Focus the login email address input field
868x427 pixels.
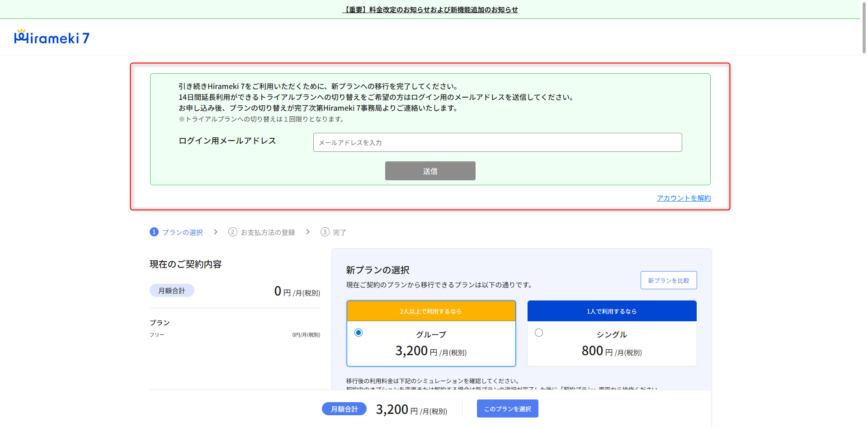[x=497, y=142]
